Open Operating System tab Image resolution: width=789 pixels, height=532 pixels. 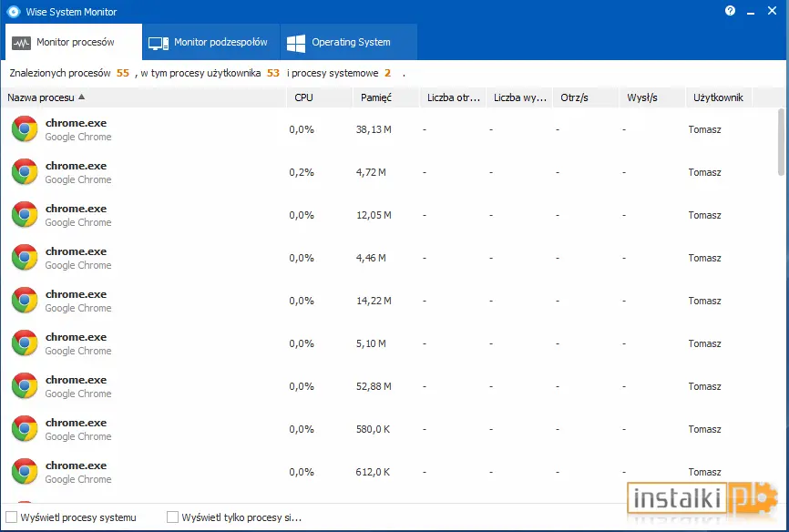(x=349, y=42)
